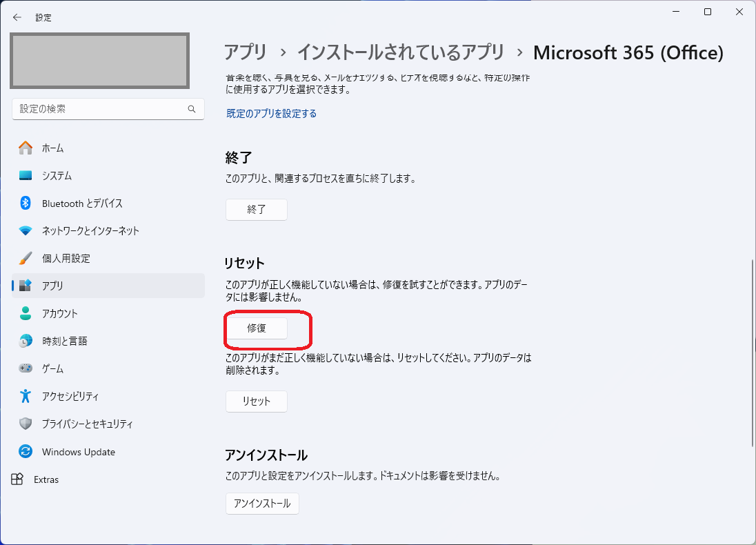Image resolution: width=756 pixels, height=545 pixels.
Task: Open アカウント settings
Action: point(108,313)
